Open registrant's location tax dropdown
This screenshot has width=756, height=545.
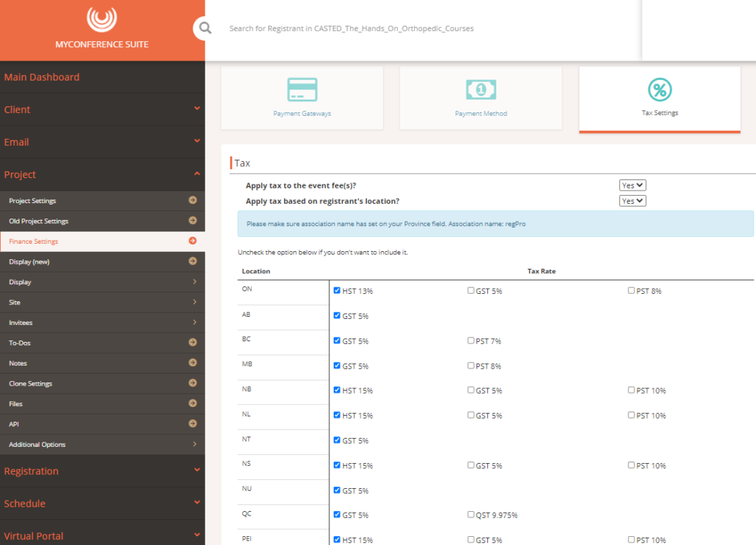(x=632, y=201)
